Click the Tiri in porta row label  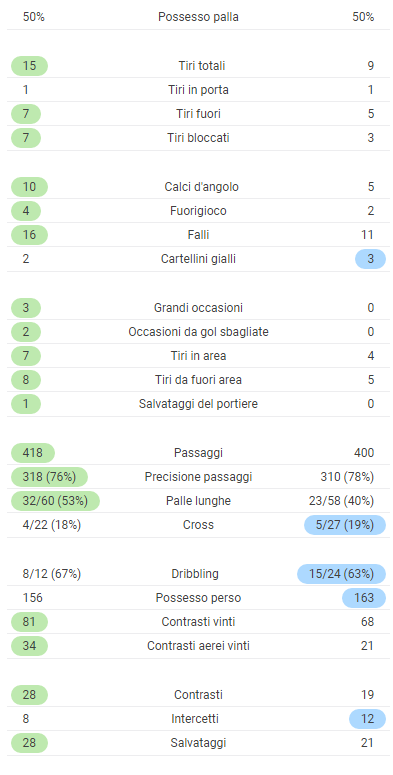[198, 90]
